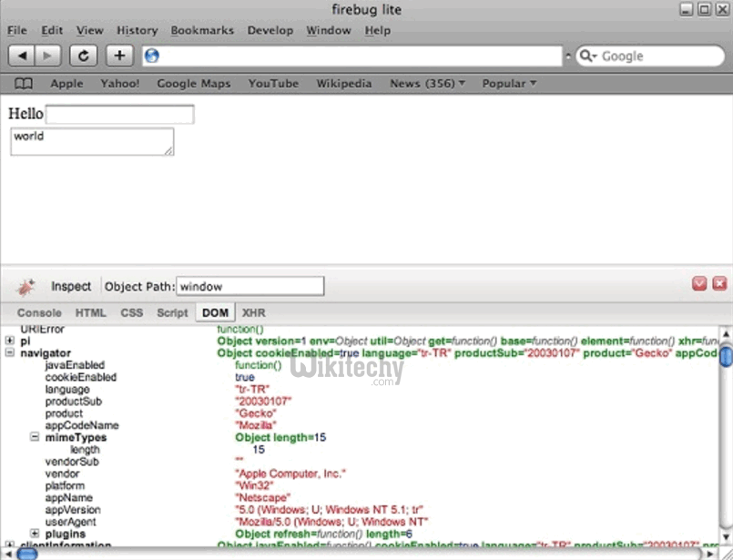Screen dimensions: 733x560
Task: Click the Firebug minimize down-arrow button
Action: click(x=699, y=284)
